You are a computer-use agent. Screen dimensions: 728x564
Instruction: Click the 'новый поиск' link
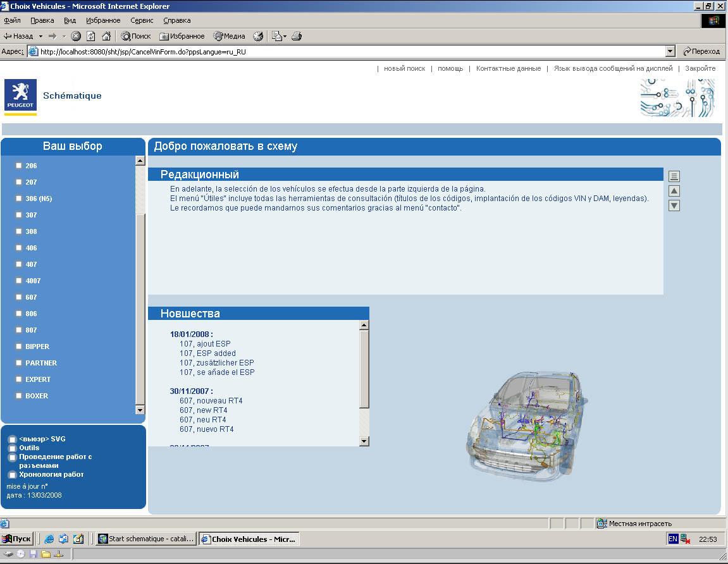[404, 68]
